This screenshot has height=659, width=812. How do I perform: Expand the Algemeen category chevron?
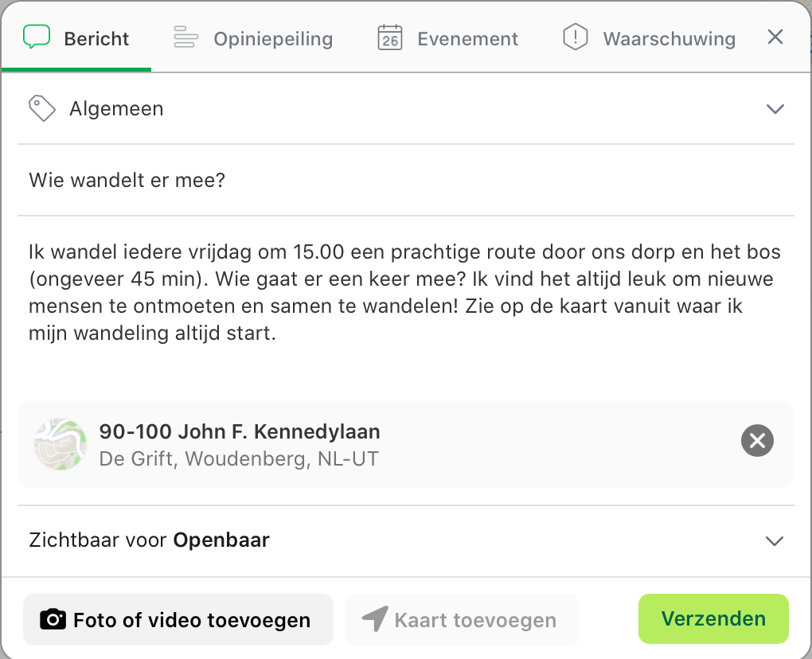click(775, 109)
